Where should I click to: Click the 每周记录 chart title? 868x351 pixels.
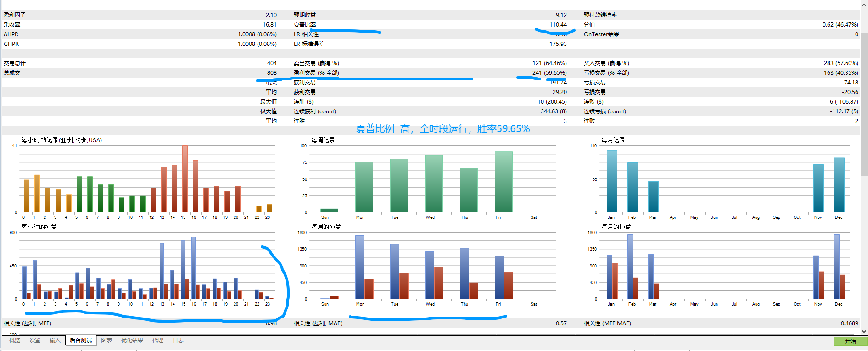[x=323, y=140]
